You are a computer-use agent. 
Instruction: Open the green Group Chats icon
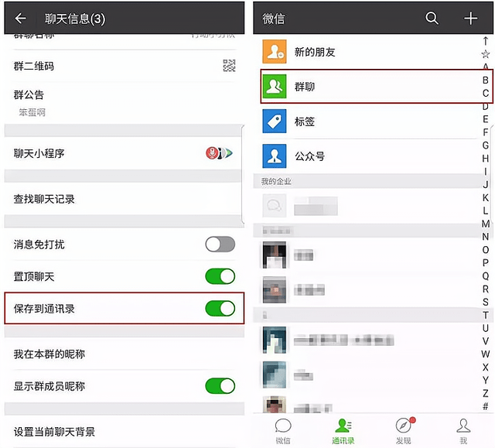pos(275,86)
